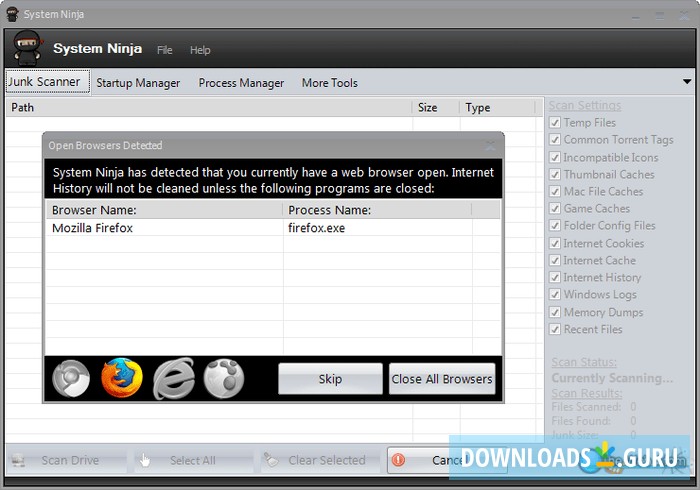Toggle Common Torrent Tags checkbox
This screenshot has height=490, width=700.
coord(555,140)
